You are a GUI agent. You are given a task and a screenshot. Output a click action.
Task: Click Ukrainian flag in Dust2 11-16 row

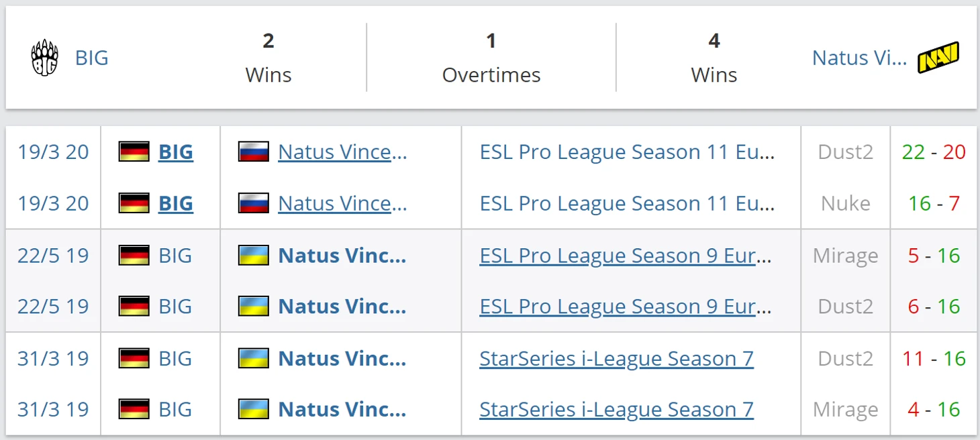coord(254,358)
